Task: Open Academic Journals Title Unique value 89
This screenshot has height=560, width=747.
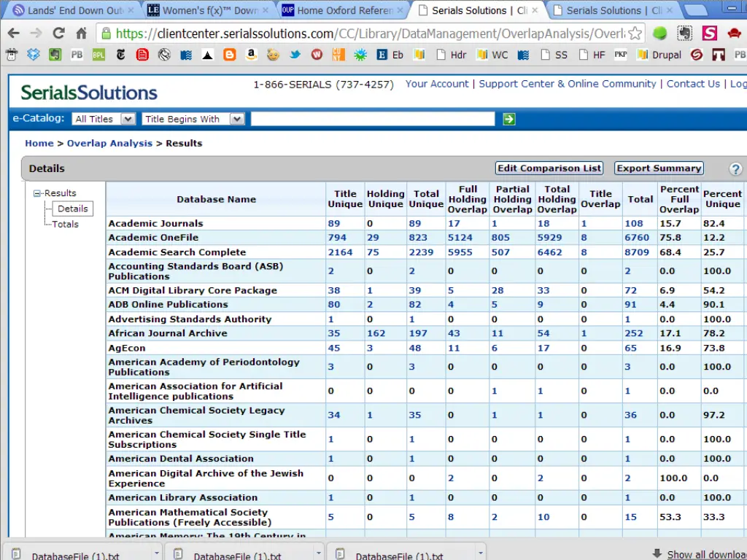Action: (334, 223)
